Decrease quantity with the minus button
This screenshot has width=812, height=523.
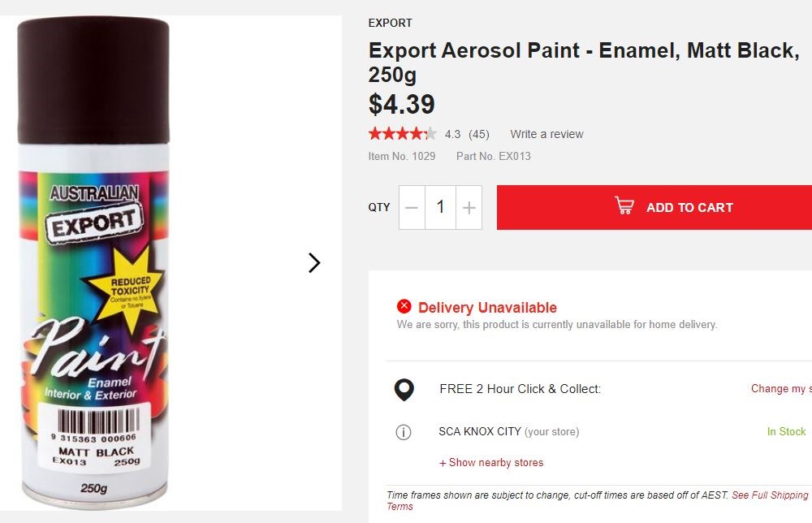point(412,207)
